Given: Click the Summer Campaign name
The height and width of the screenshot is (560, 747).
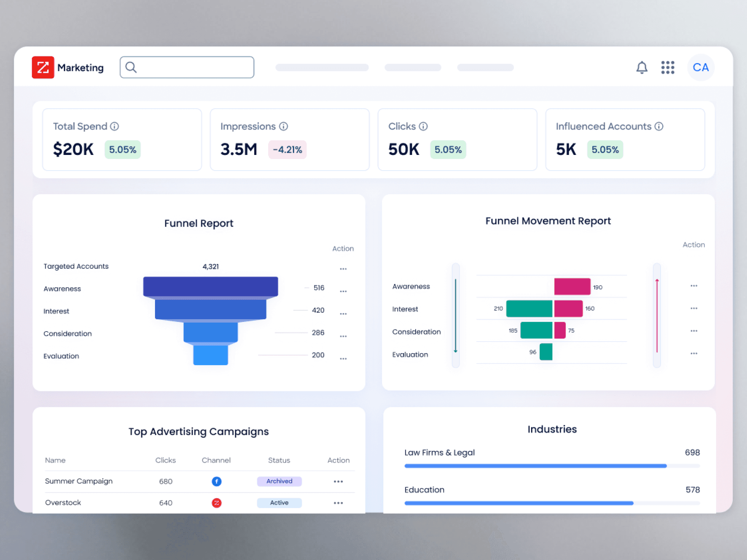Looking at the screenshot, I should 79,481.
